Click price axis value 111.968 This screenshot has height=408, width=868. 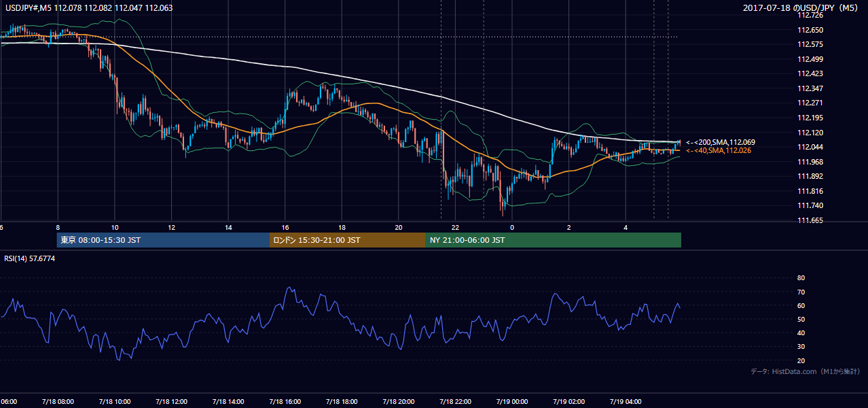810,162
